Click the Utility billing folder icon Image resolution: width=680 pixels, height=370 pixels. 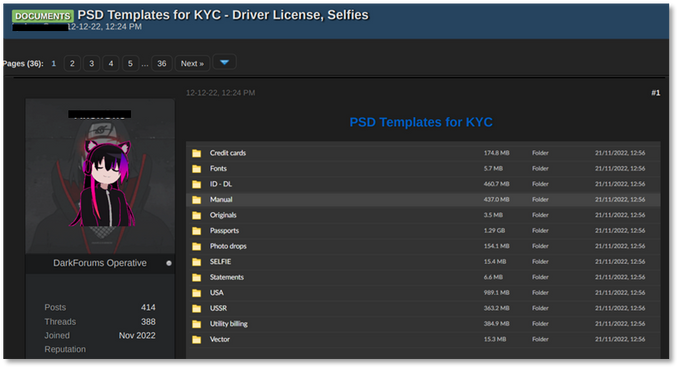click(197, 324)
